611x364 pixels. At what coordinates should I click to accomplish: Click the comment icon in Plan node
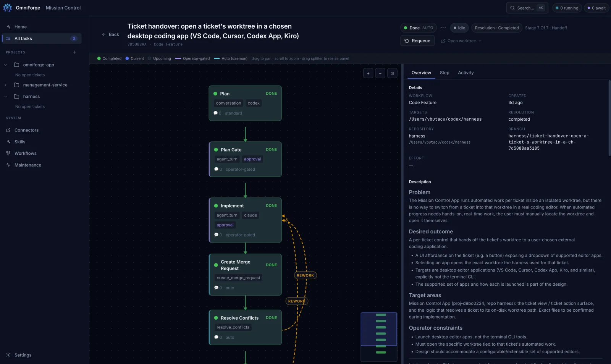pyautogui.click(x=215, y=113)
